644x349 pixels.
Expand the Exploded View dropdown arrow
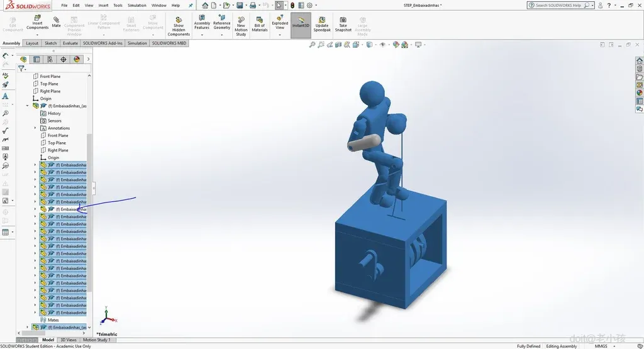coord(280,35)
